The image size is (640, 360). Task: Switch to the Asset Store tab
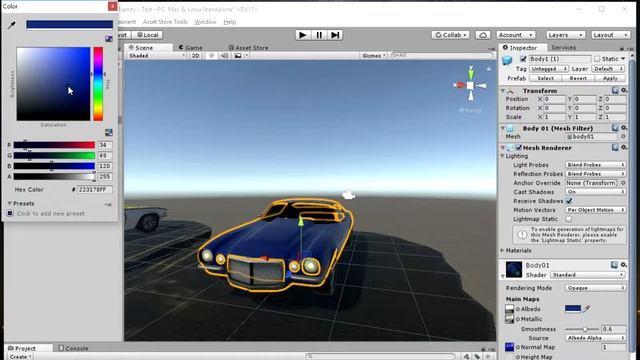coord(248,48)
